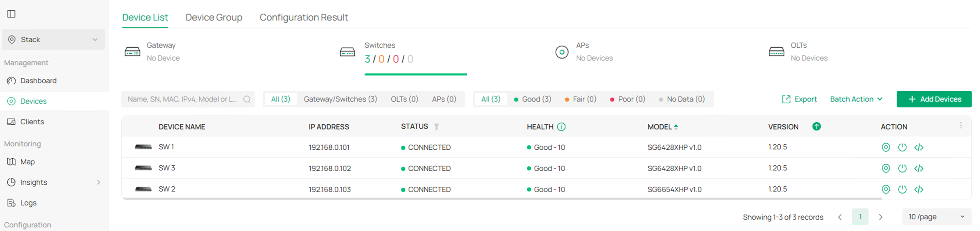980x231 pixels.
Task: Go to next page arrow
Action: tap(881, 217)
